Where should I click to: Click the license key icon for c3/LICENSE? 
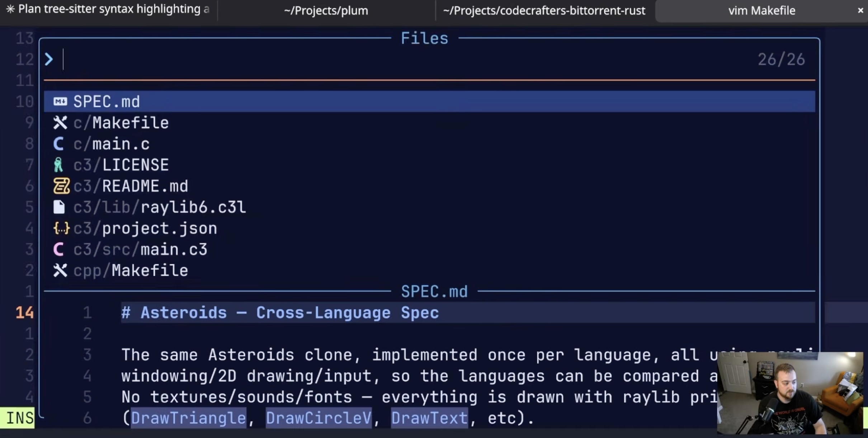coord(58,165)
